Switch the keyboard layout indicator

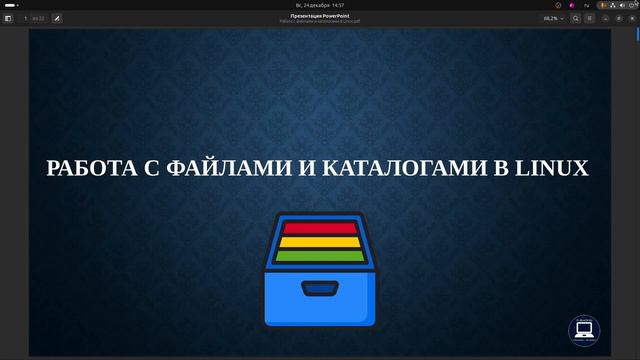[x=587, y=5]
